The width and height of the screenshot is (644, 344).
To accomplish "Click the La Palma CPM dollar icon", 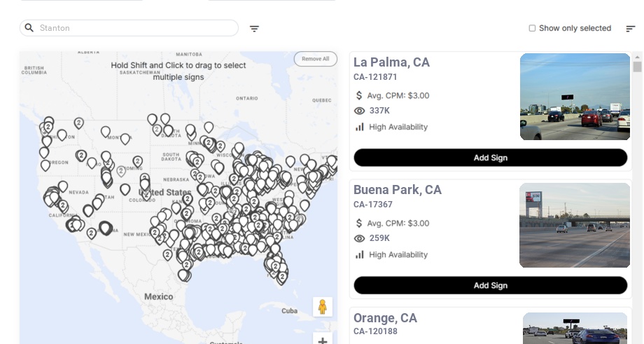I will 360,95.
